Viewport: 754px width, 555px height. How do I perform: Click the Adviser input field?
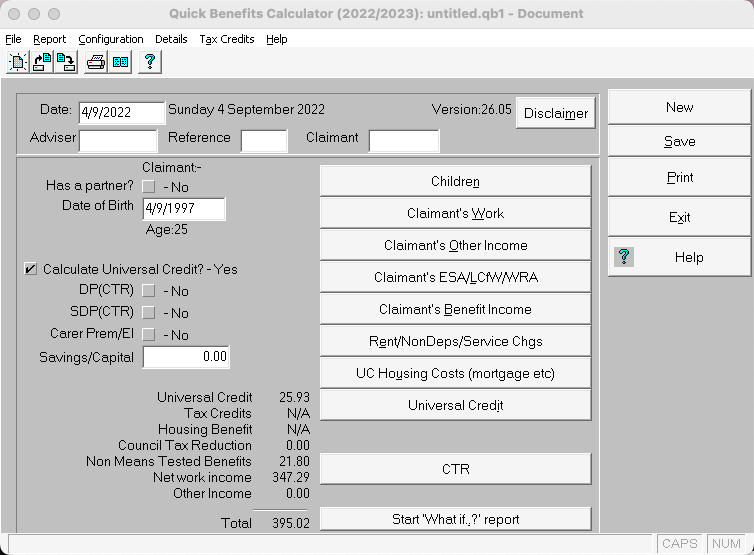(x=118, y=141)
